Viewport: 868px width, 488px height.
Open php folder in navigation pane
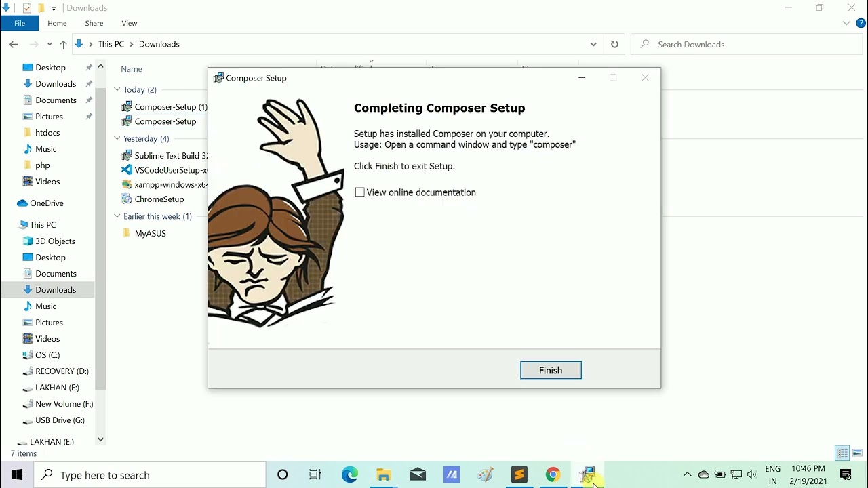[x=42, y=165]
